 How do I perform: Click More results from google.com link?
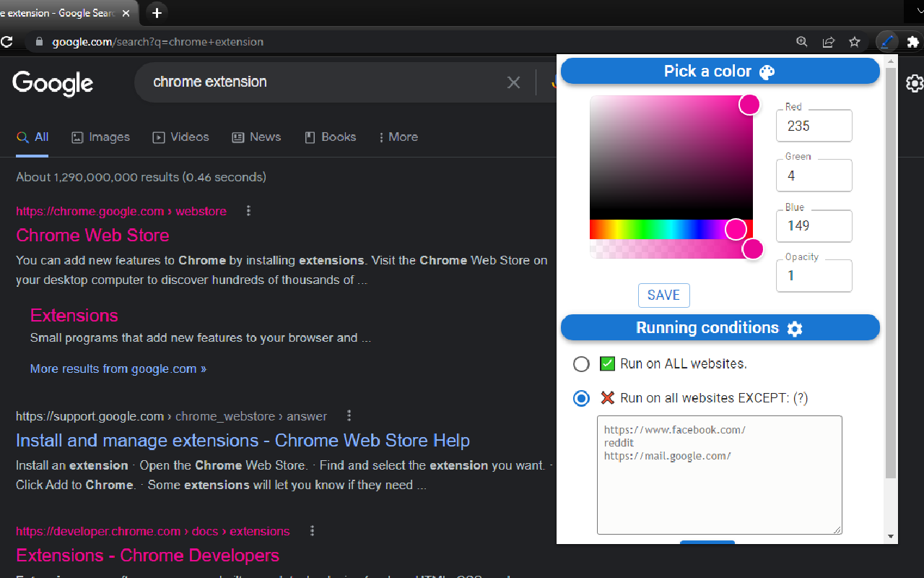point(118,368)
